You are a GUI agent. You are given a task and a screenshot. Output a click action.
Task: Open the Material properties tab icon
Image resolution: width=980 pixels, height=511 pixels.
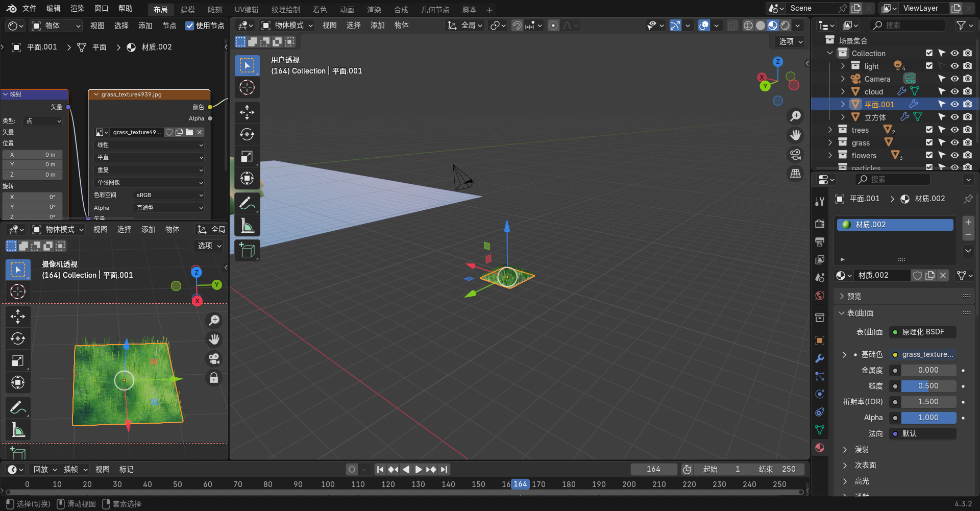pyautogui.click(x=820, y=448)
